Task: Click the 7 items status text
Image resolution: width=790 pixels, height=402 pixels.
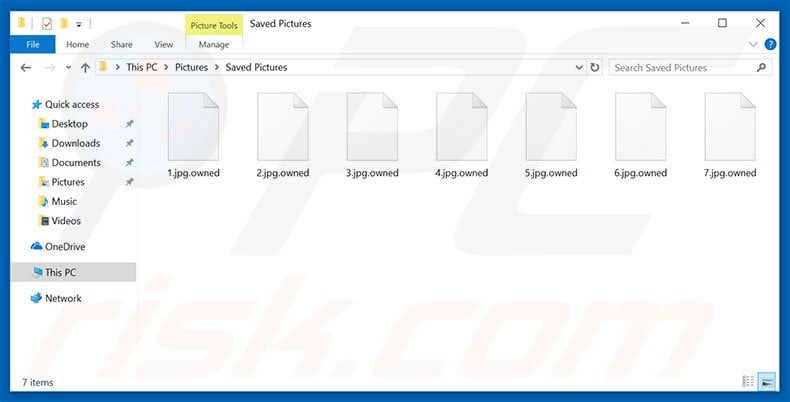Action: pyautogui.click(x=38, y=382)
